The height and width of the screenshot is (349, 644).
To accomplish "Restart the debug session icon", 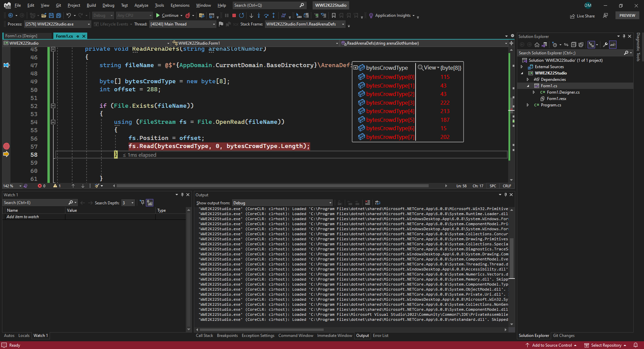I will 241,15.
